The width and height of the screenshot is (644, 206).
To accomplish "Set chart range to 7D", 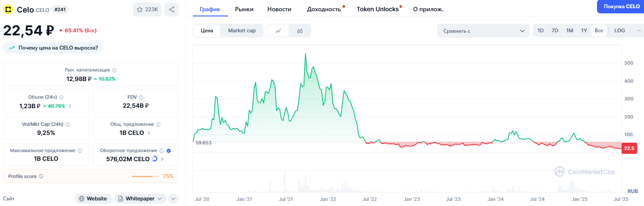I will [555, 31].
